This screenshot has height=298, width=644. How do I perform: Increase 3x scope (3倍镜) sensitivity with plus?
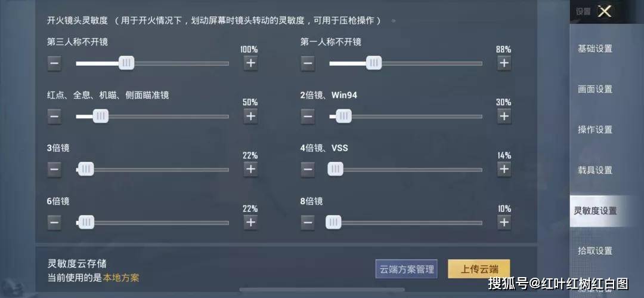click(250, 169)
